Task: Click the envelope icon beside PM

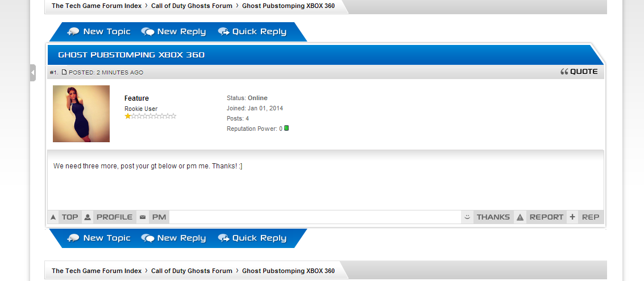Action: 143,217
